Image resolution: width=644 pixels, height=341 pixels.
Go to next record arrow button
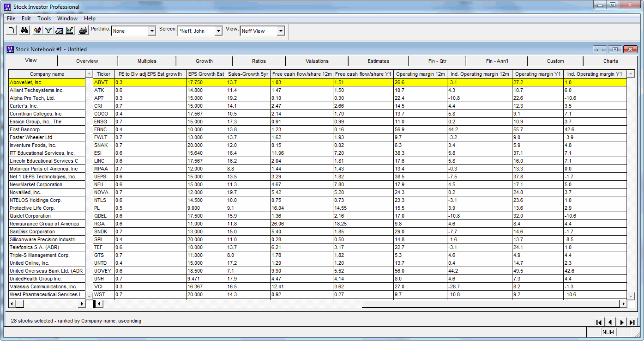click(x=622, y=323)
